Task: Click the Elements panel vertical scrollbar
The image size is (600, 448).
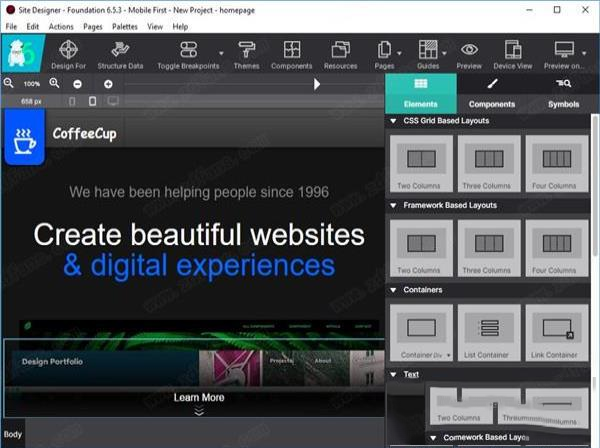Action: coord(595,186)
